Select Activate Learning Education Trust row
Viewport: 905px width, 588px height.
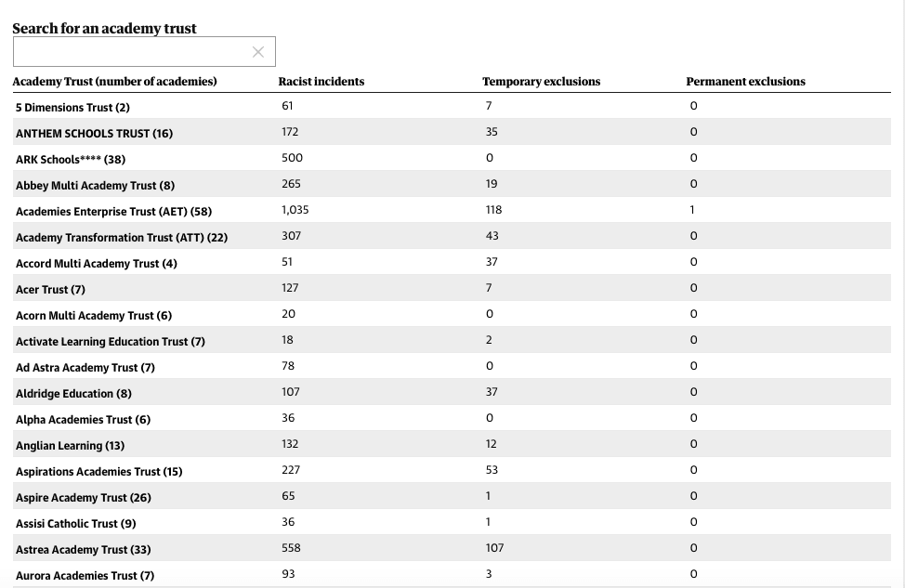[452, 340]
